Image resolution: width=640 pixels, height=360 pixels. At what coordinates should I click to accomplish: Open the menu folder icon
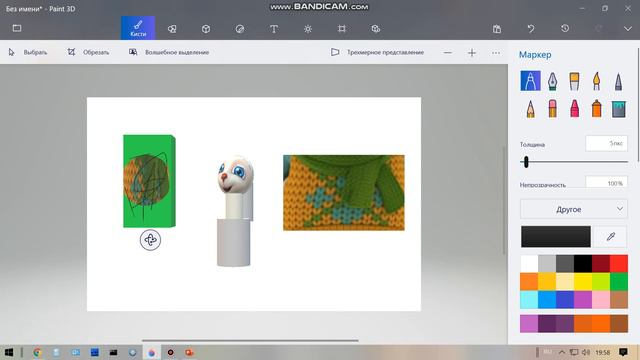pos(17,28)
